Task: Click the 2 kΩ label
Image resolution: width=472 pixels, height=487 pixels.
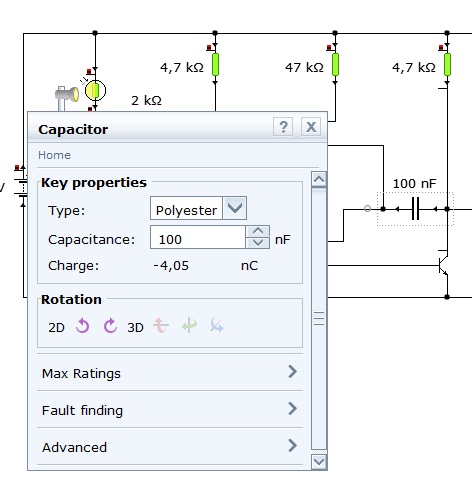Action: 146,100
